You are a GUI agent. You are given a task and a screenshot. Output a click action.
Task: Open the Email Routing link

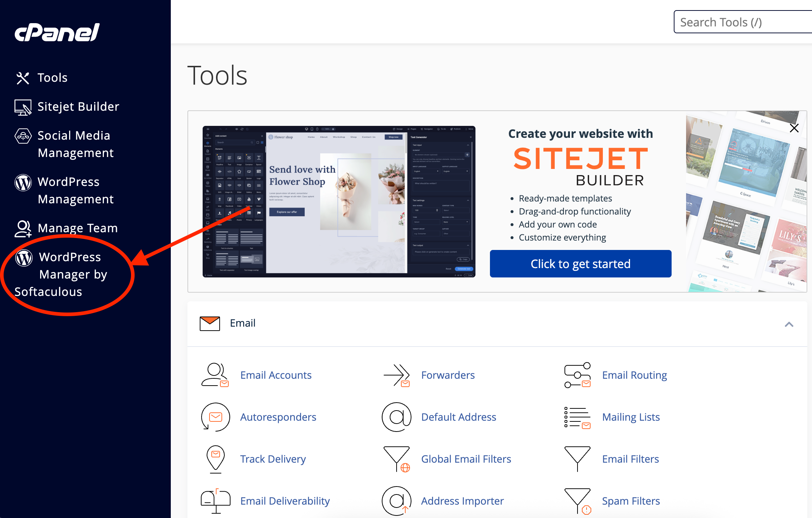point(635,375)
